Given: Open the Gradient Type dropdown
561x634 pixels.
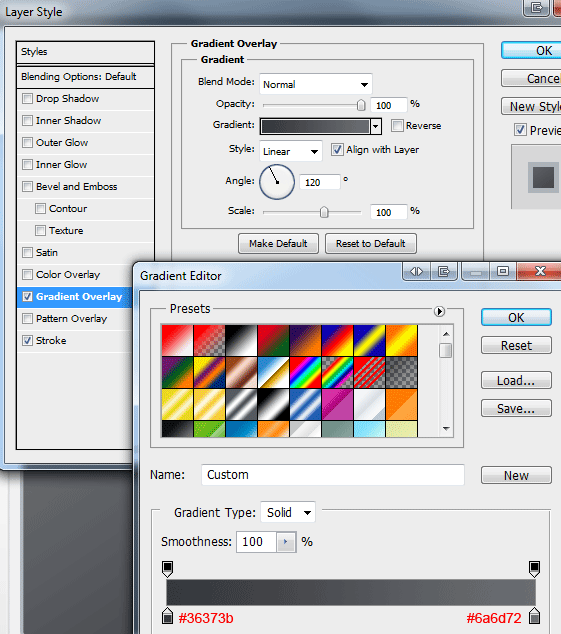Looking at the screenshot, I should pyautogui.click(x=288, y=513).
